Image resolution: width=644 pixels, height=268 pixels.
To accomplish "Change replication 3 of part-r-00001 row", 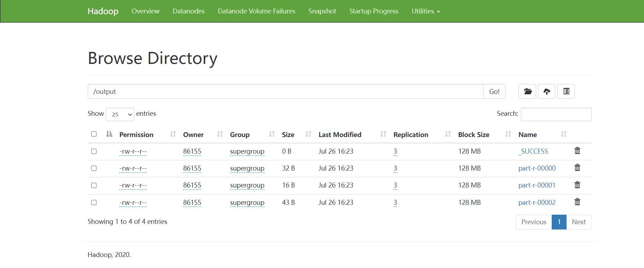I will point(395,185).
